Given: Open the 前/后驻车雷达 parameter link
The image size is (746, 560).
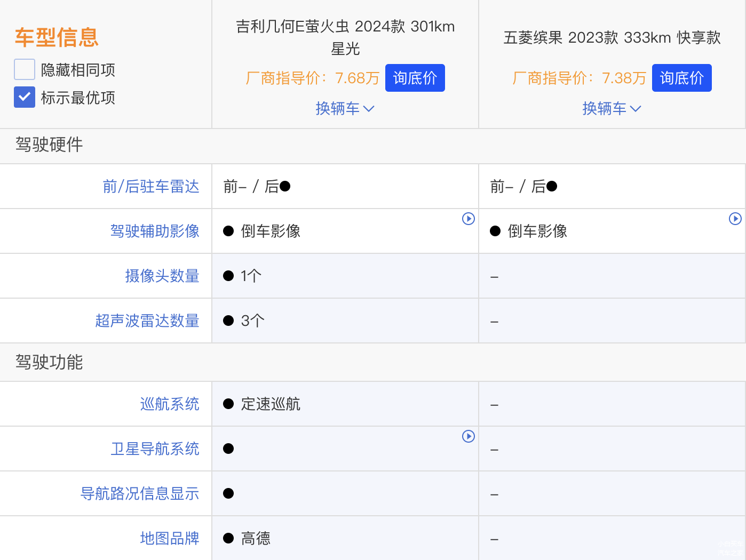Looking at the screenshot, I should (151, 186).
